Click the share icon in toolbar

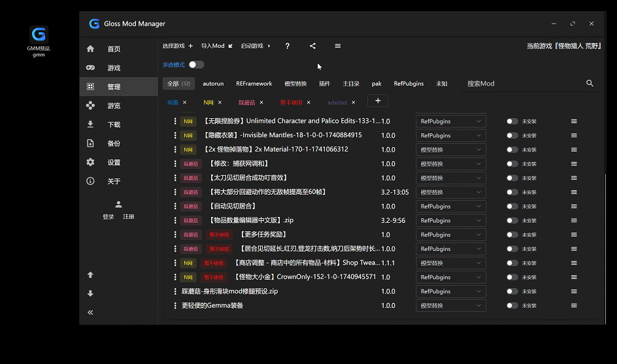(x=312, y=46)
